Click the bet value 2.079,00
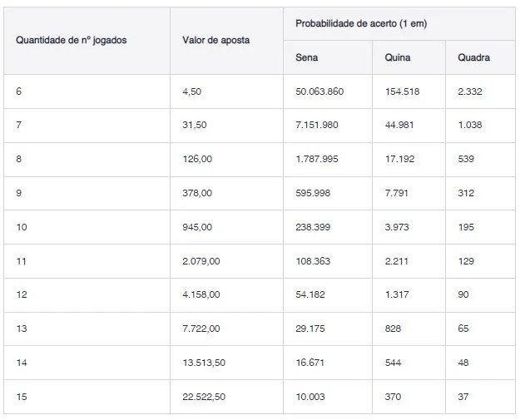Image resolution: width=520 pixels, height=420 pixels. tap(201, 261)
